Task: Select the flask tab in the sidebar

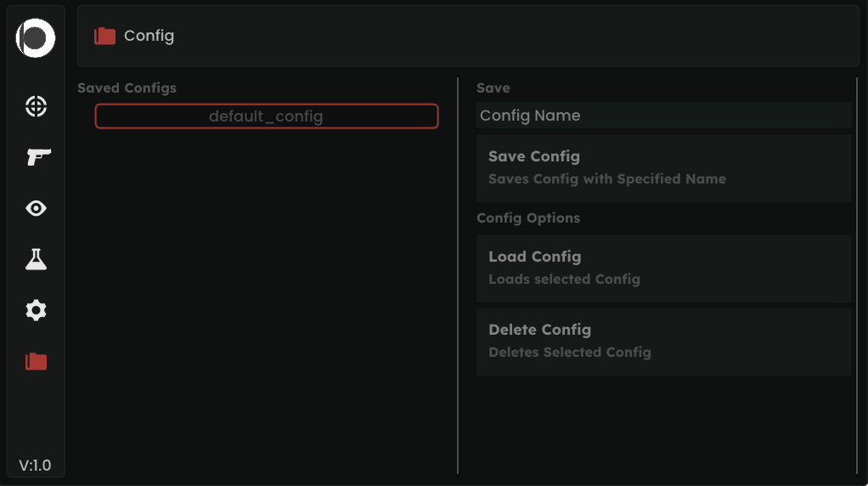Action: tap(36, 259)
